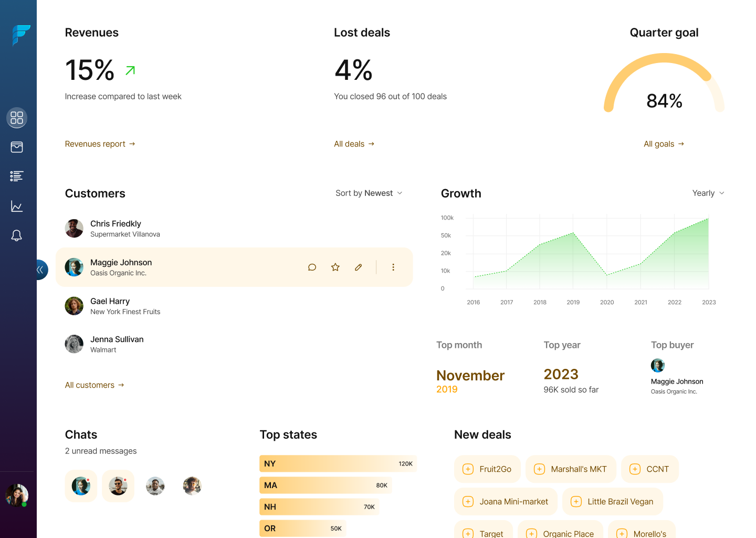Image resolution: width=756 pixels, height=538 pixels.
Task: Open notifications bell icon
Action: coord(17,235)
